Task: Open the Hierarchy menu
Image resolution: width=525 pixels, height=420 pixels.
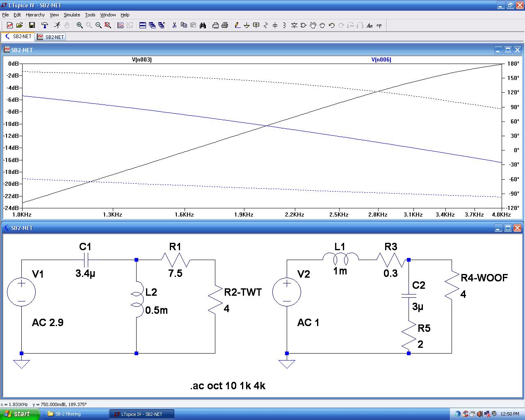Action: click(35, 15)
